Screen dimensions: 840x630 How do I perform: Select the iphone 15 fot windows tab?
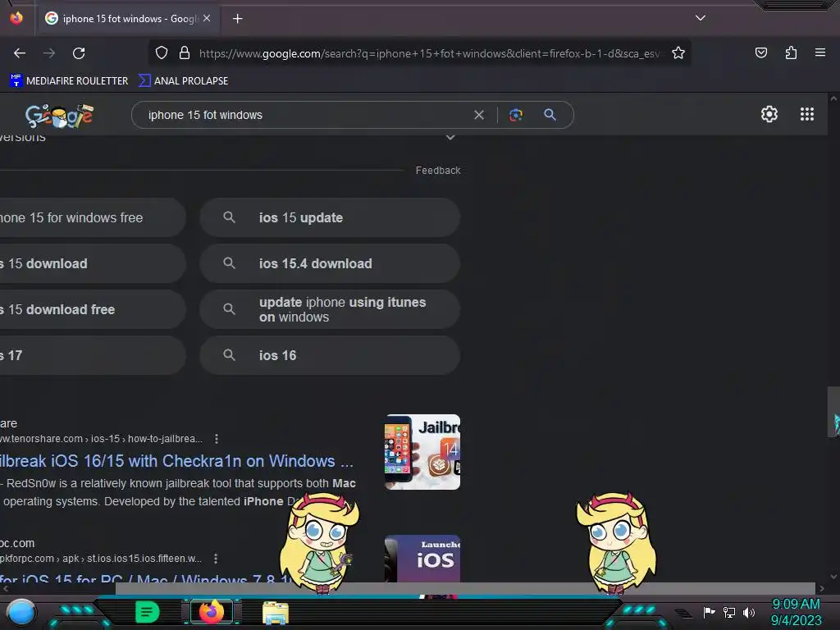point(129,19)
